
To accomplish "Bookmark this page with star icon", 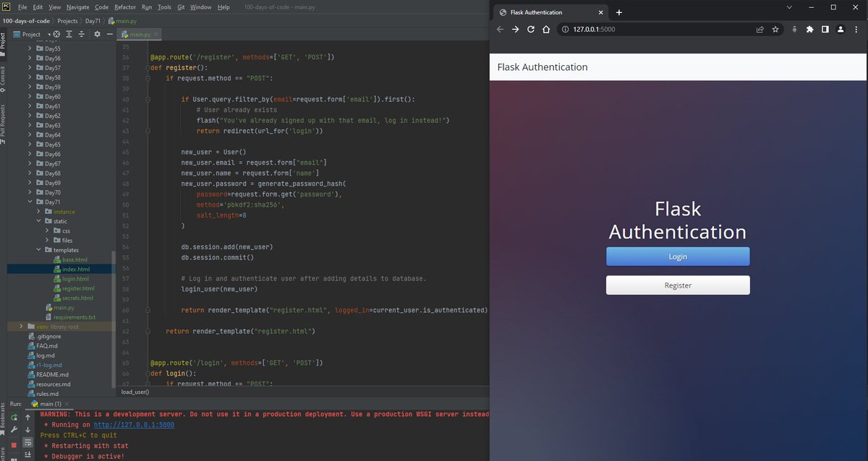I will [x=775, y=30].
